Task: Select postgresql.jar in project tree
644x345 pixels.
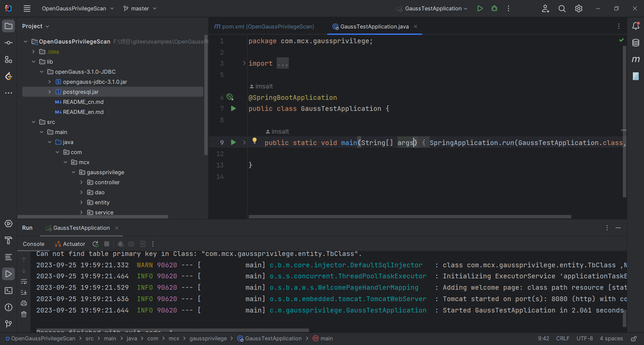Action: 113,92
